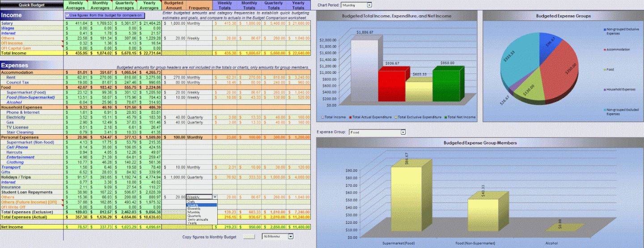Select the Salary budgeted amount cell
The height and width of the screenshot is (248, 644).
(x=174, y=23)
